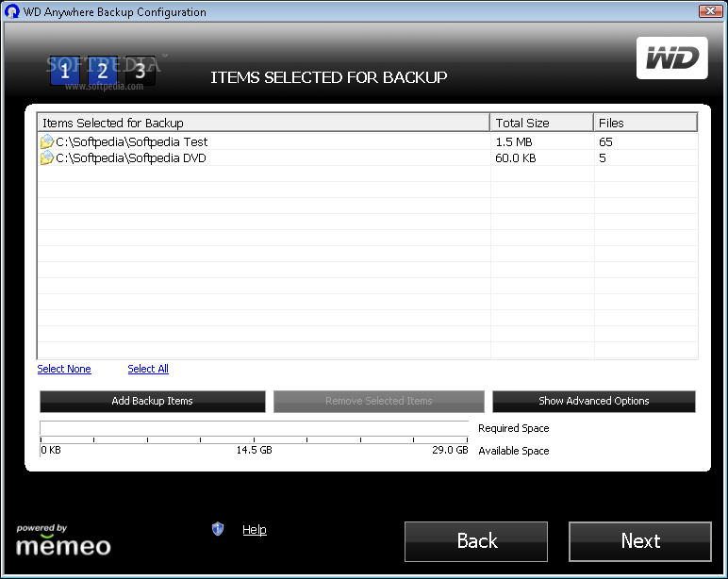
Task: Close the WD Anywhere Backup window
Action: (710, 10)
